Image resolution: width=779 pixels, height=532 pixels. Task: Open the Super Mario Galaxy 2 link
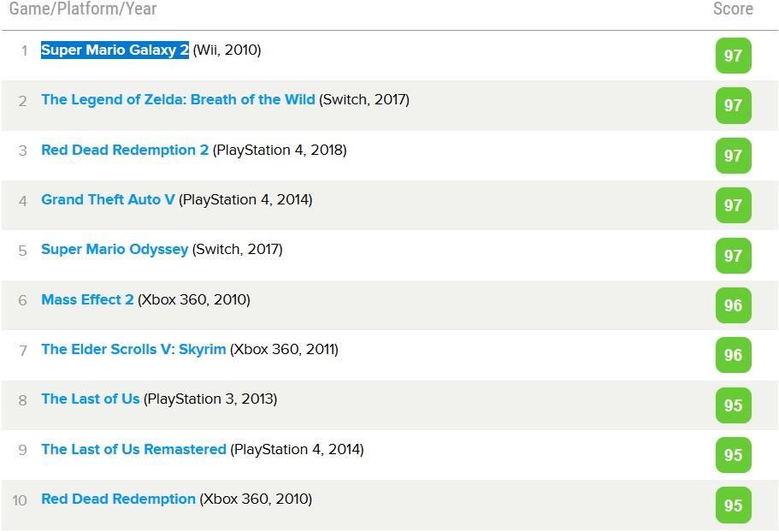pos(115,50)
